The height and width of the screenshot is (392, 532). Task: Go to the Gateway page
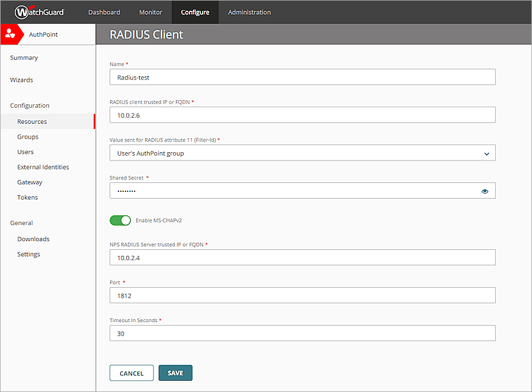(30, 182)
